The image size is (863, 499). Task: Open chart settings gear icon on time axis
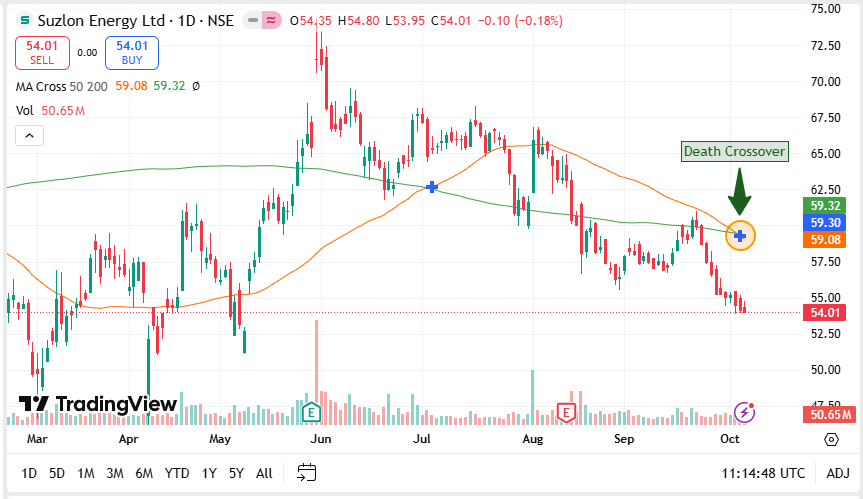click(x=831, y=439)
